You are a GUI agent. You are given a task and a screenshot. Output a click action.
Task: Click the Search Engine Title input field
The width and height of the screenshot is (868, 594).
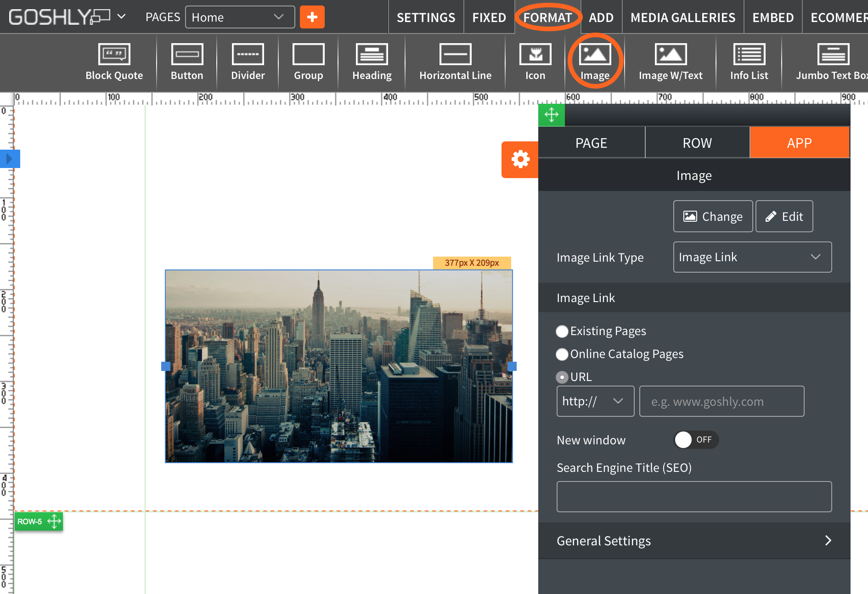[x=694, y=497]
